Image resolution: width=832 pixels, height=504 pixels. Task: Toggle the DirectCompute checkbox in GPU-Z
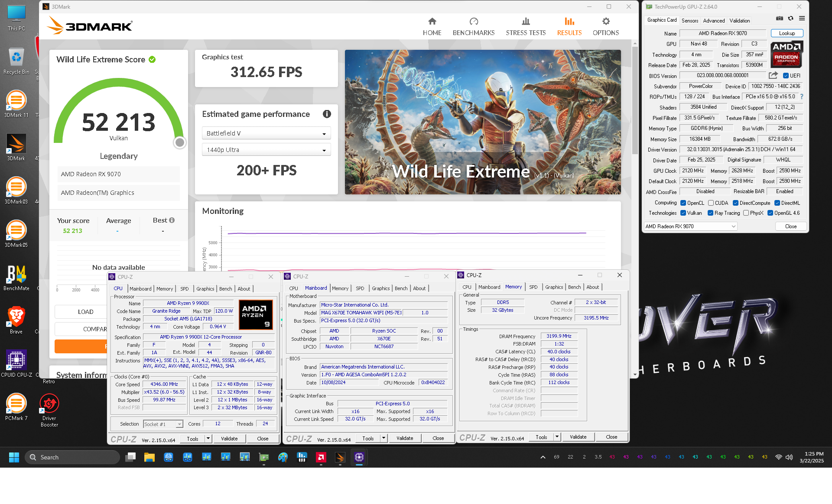pos(736,203)
